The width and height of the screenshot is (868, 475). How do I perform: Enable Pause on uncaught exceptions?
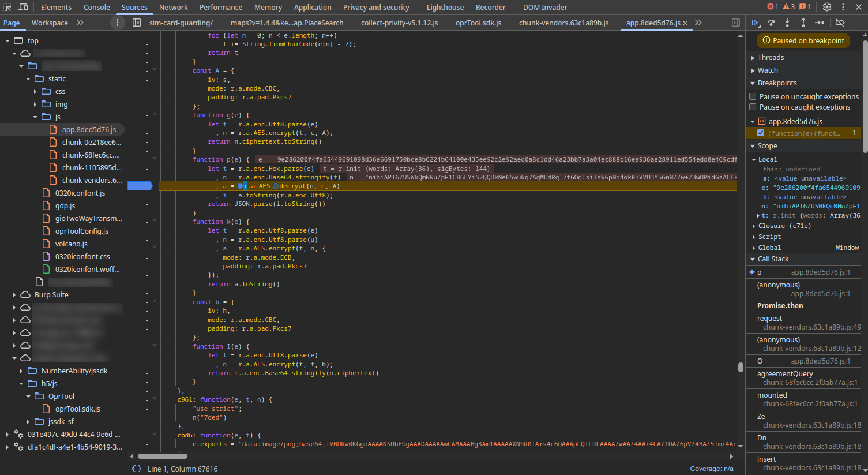(x=753, y=96)
